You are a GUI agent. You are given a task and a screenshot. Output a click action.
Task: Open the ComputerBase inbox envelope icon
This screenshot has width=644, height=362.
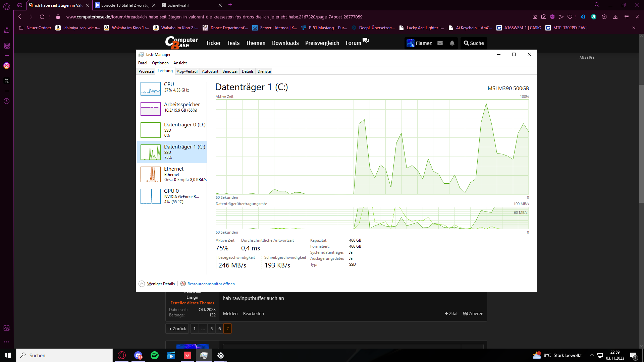(x=440, y=43)
